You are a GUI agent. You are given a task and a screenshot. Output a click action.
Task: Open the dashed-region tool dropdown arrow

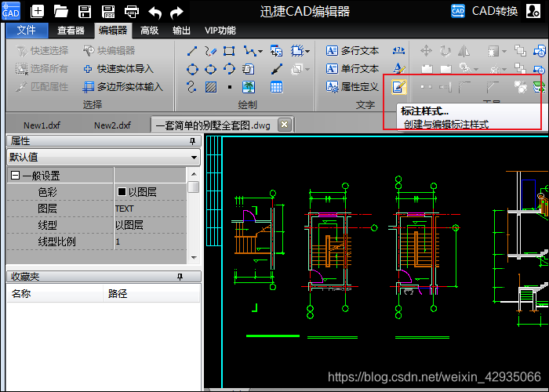(307, 52)
